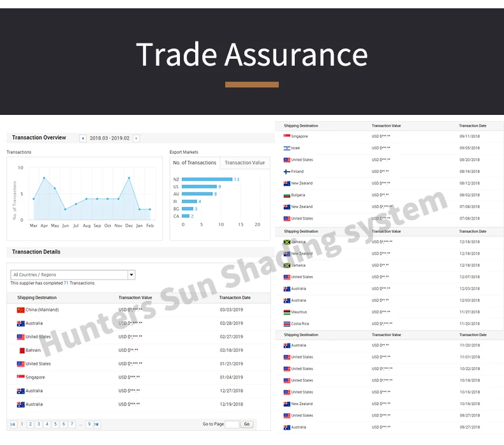Click Australia flag in 02/28/2019 row
Image resolution: width=504 pixels, height=445 pixels.
pos(20,323)
